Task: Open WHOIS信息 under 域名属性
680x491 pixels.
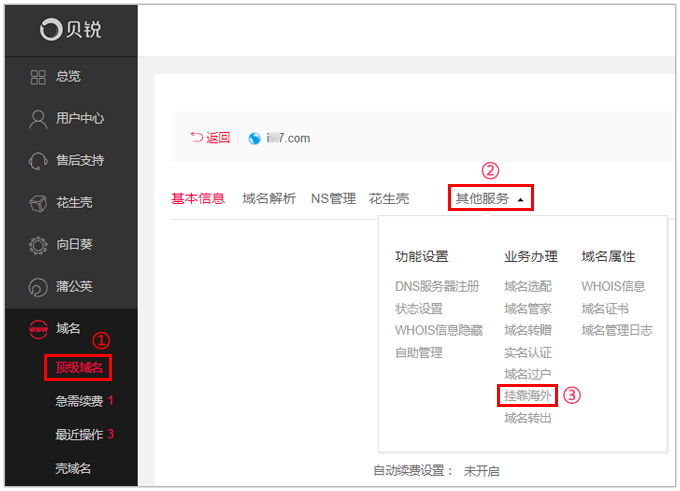Action: [613, 287]
